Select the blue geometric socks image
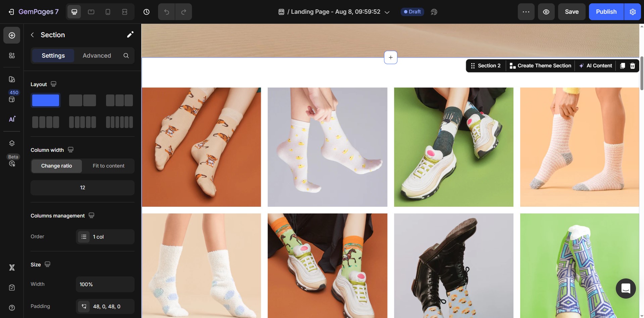Screen dimensions: 644x318 coord(580,266)
